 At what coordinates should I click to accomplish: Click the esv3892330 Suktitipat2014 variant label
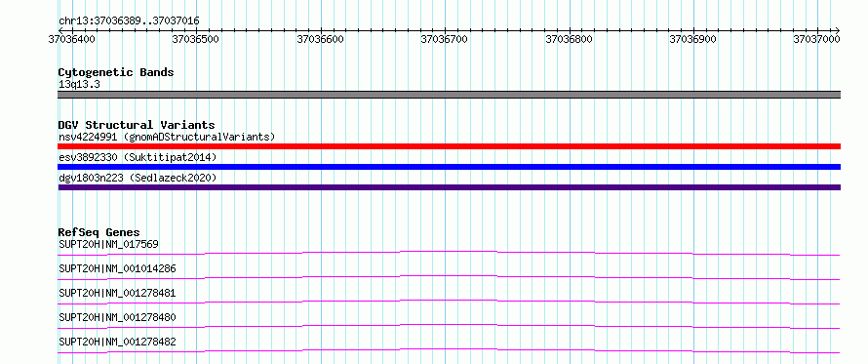pyautogui.click(x=138, y=157)
